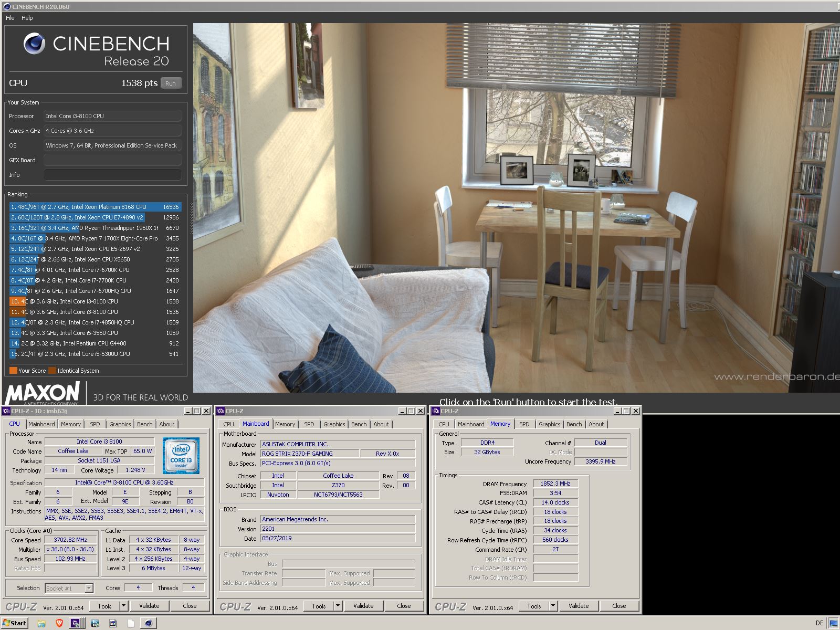
Task: Select ranking row Core i5-5300U CPU
Action: [x=95, y=354]
